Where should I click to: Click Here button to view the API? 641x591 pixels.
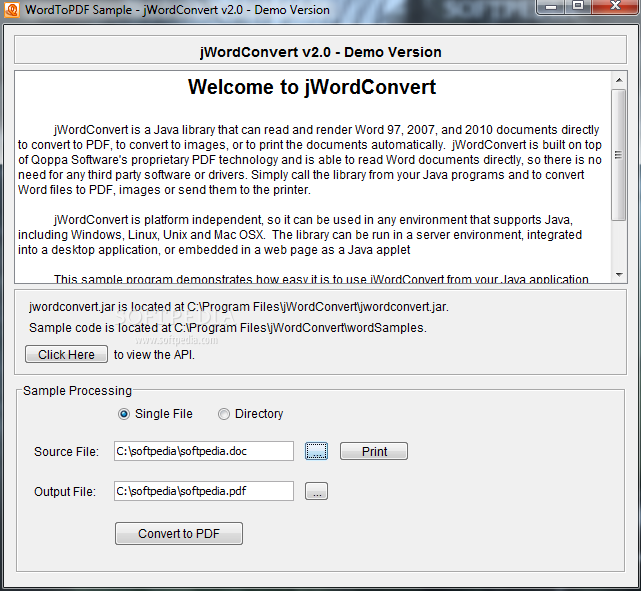point(66,354)
